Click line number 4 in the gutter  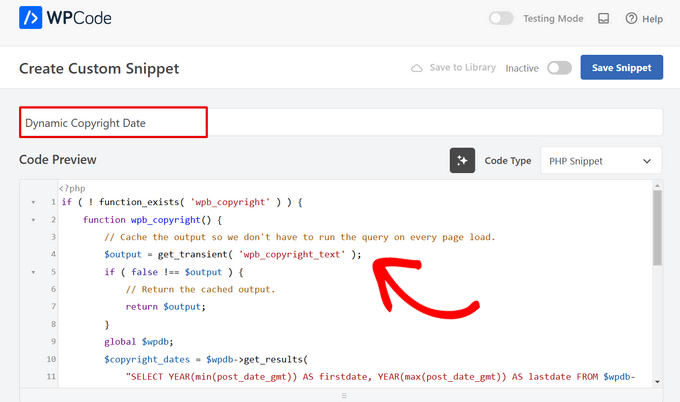pyautogui.click(x=53, y=254)
